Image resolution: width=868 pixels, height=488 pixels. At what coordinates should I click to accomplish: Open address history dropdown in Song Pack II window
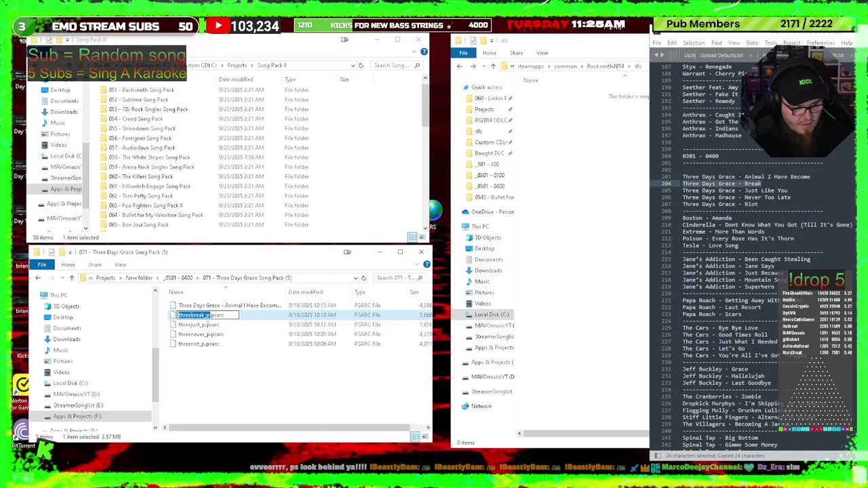pos(353,66)
